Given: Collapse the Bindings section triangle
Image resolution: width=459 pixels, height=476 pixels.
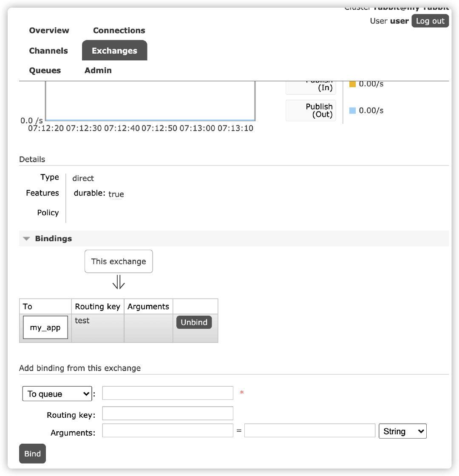Looking at the screenshot, I should 27,239.
